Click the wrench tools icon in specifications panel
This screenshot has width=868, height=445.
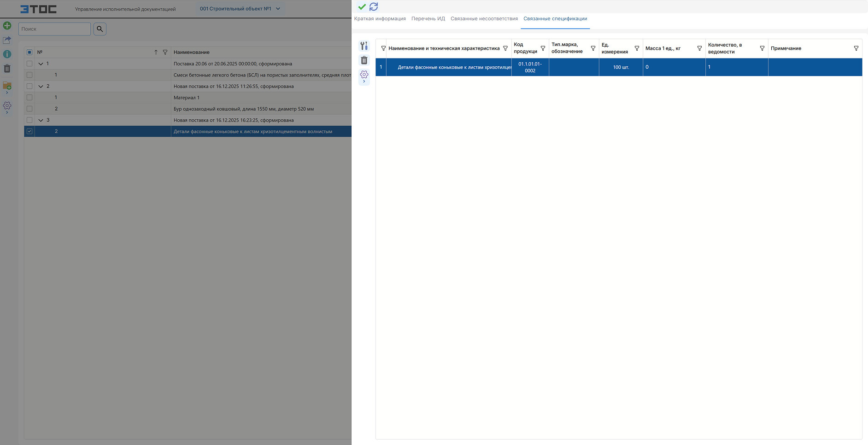pyautogui.click(x=364, y=46)
